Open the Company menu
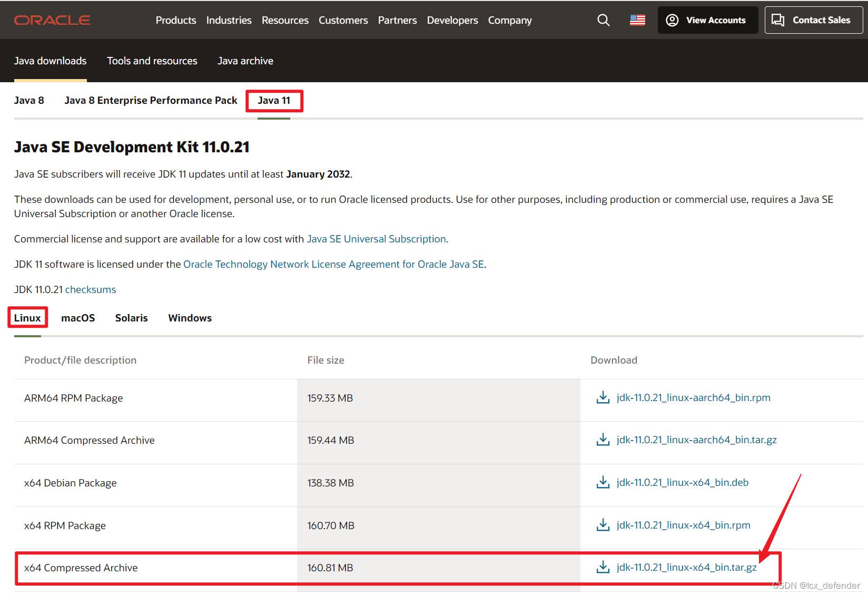The image size is (868, 595). pos(510,20)
